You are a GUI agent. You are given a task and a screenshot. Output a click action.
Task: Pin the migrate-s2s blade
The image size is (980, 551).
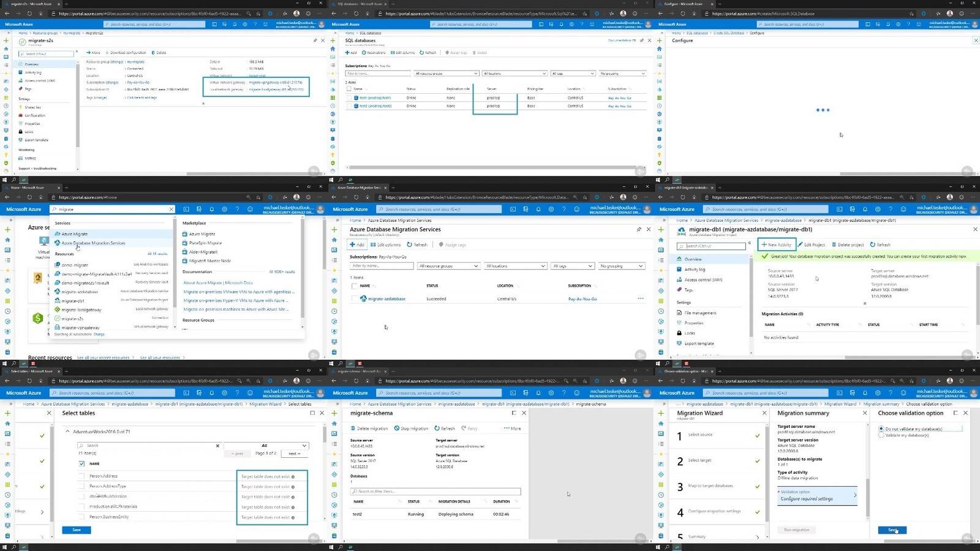tap(315, 40)
